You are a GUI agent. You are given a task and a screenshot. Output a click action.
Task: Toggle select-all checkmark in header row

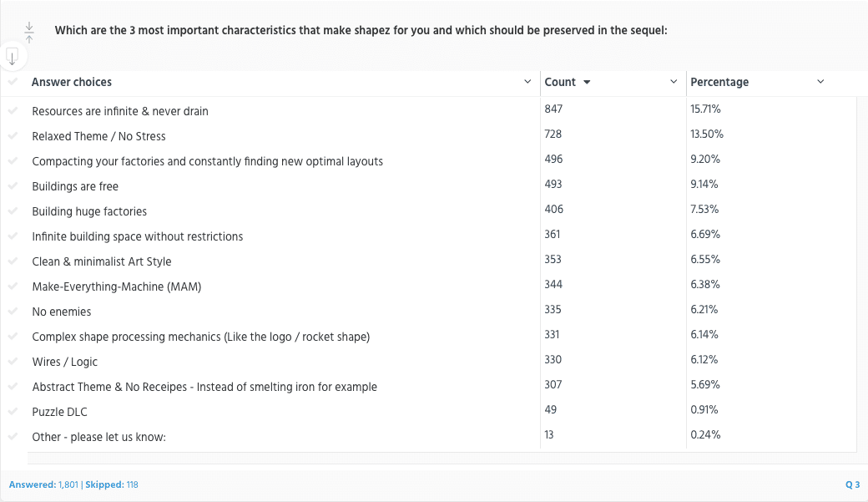point(13,82)
